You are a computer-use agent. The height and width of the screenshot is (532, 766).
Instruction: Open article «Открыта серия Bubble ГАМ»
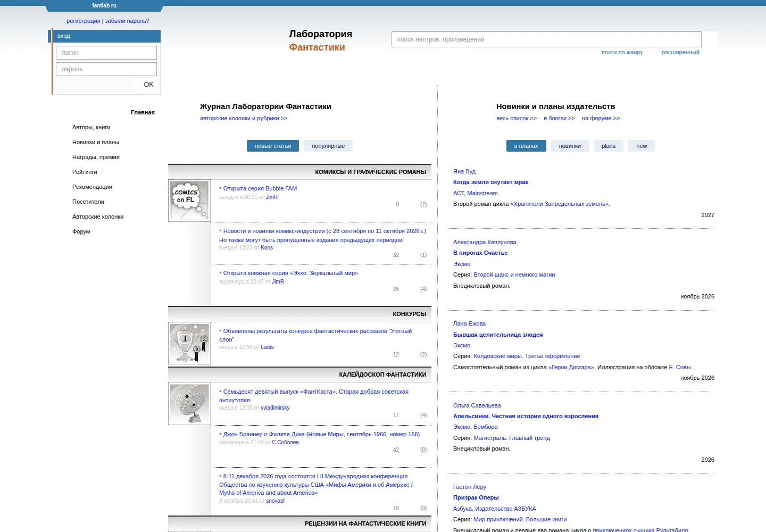pos(260,188)
